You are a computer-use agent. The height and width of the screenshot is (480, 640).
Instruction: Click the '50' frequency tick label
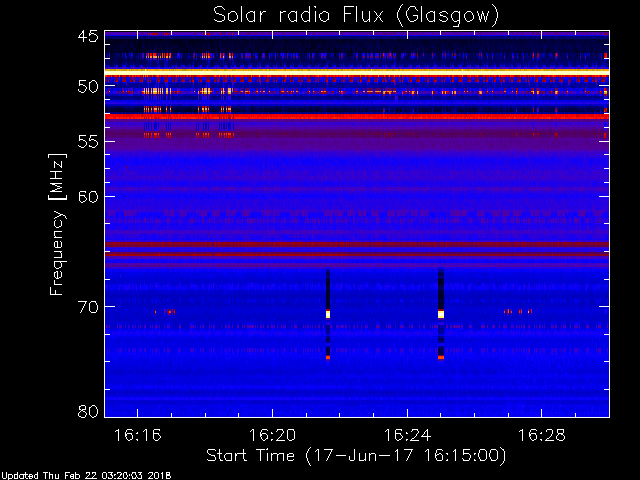coord(88,87)
